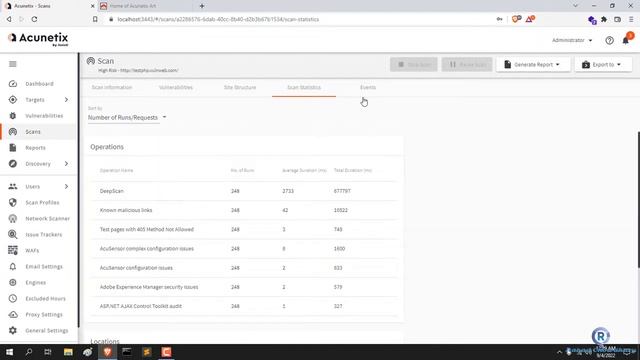640x360 pixels.
Task: Open Dashboard from the sidebar
Action: pos(39,84)
